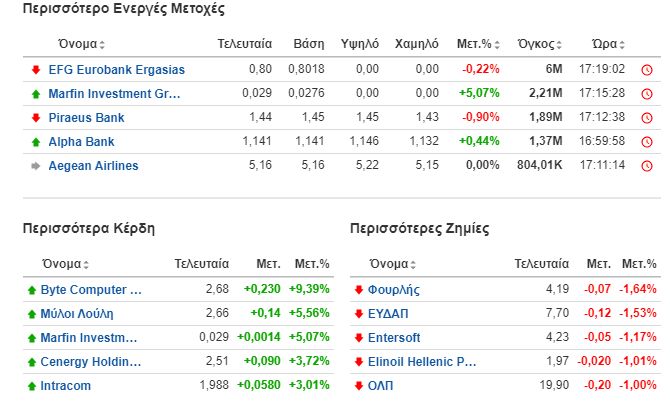Open the Piraeus Bank stock link
670x405 pixels.
86,118
